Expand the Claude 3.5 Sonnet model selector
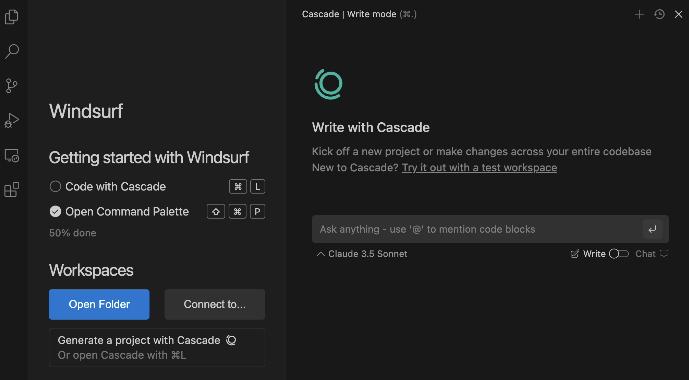Image resolution: width=689 pixels, height=380 pixels. 362,254
